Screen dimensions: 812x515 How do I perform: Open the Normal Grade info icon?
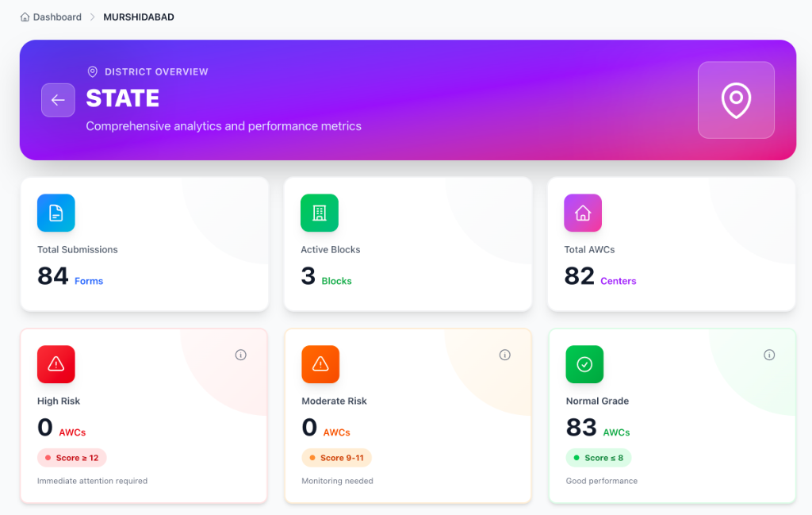[769, 355]
